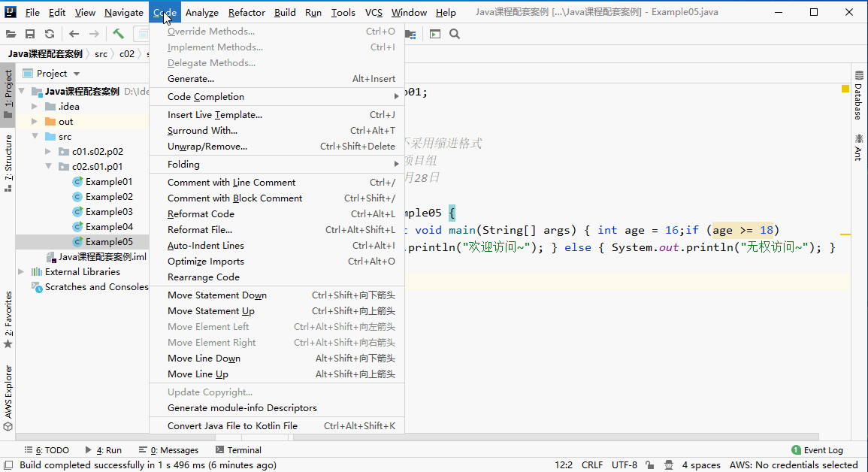Choose Generate... from Code menu

[277, 79]
